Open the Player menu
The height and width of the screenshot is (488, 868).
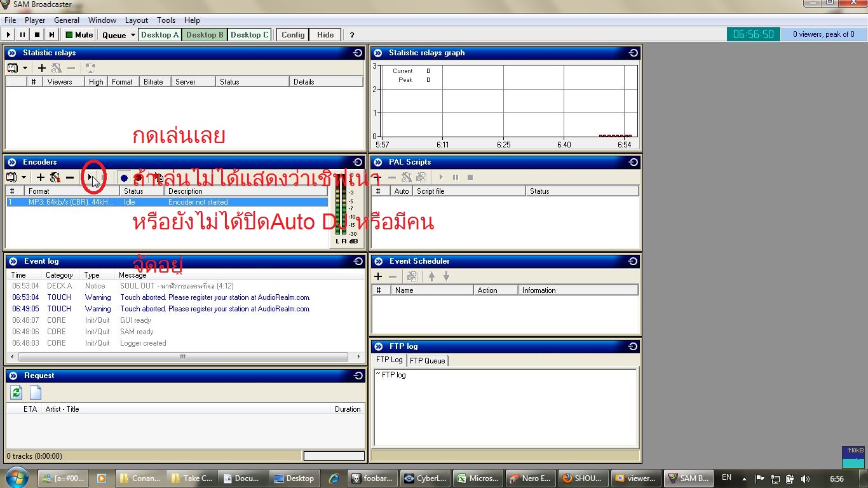click(x=35, y=20)
